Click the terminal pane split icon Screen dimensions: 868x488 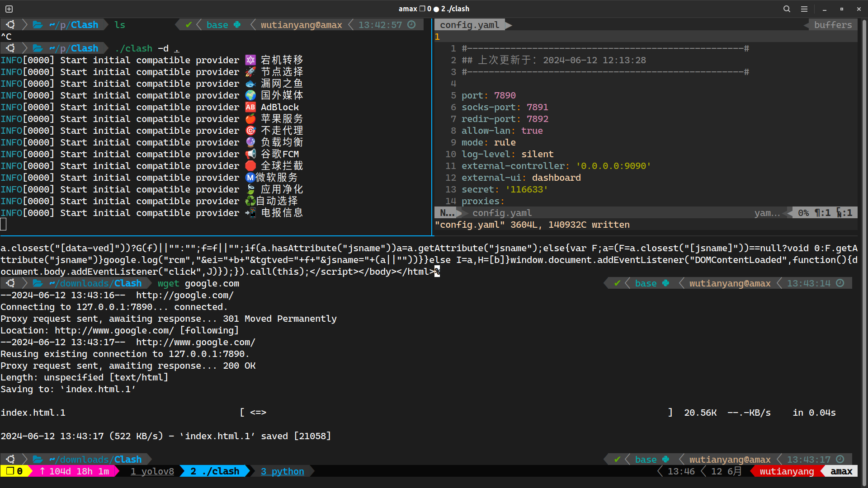(9, 8)
